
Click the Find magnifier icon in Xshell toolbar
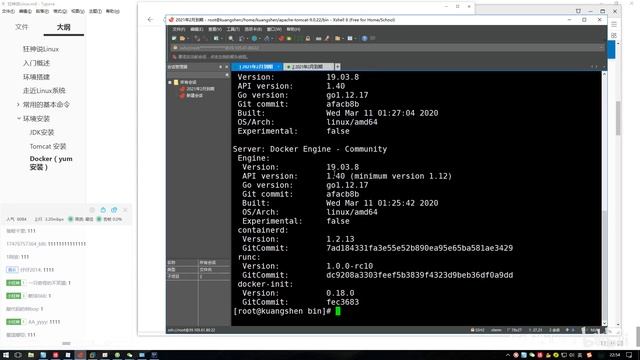click(231, 38)
